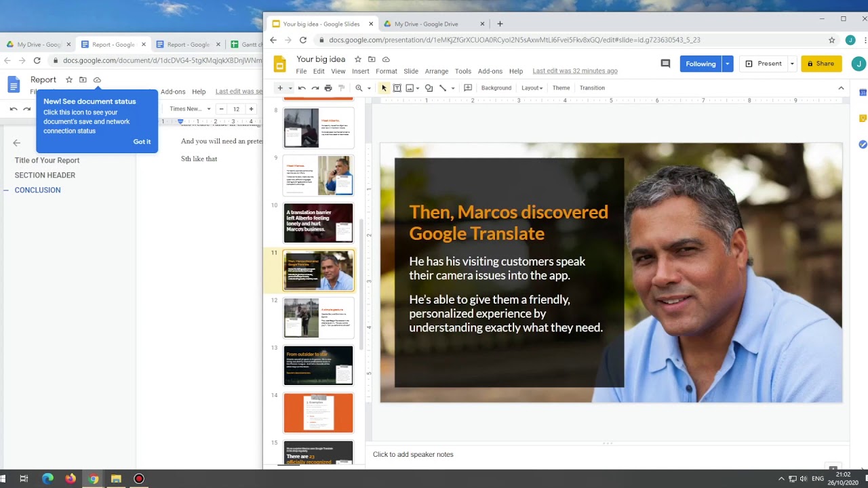Click the Theme toolbar button

[561, 88]
